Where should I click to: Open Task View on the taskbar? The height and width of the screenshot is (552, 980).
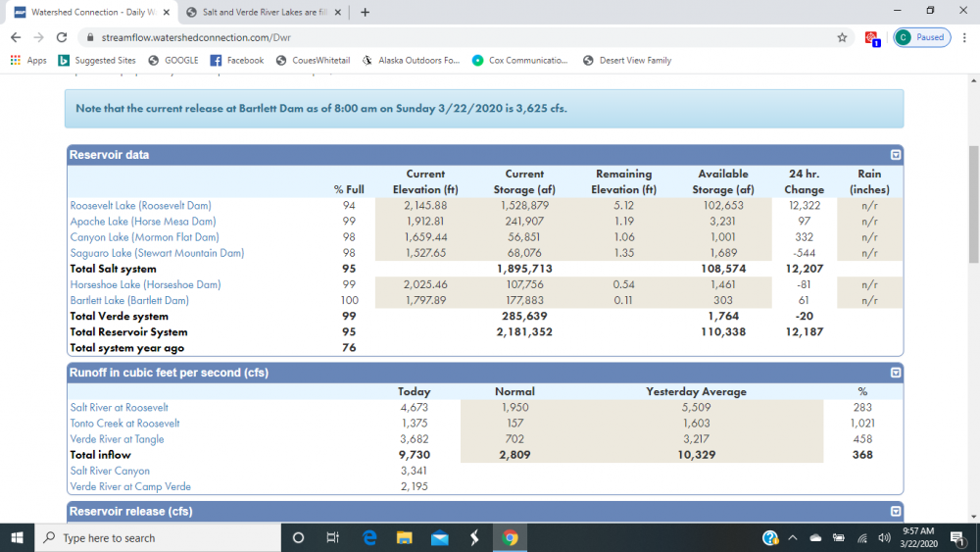[332, 537]
